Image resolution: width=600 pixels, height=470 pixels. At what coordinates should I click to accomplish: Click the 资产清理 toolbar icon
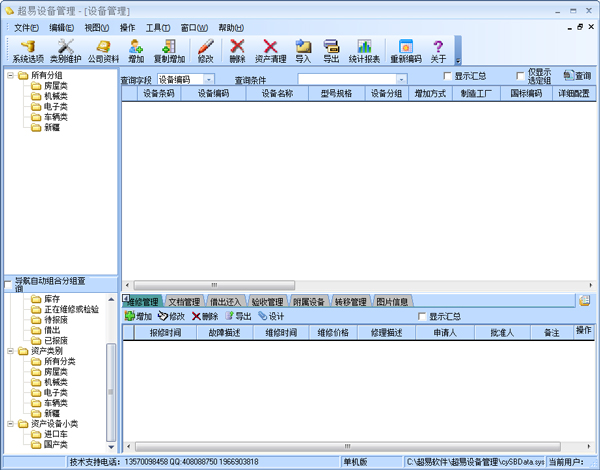pyautogui.click(x=270, y=51)
